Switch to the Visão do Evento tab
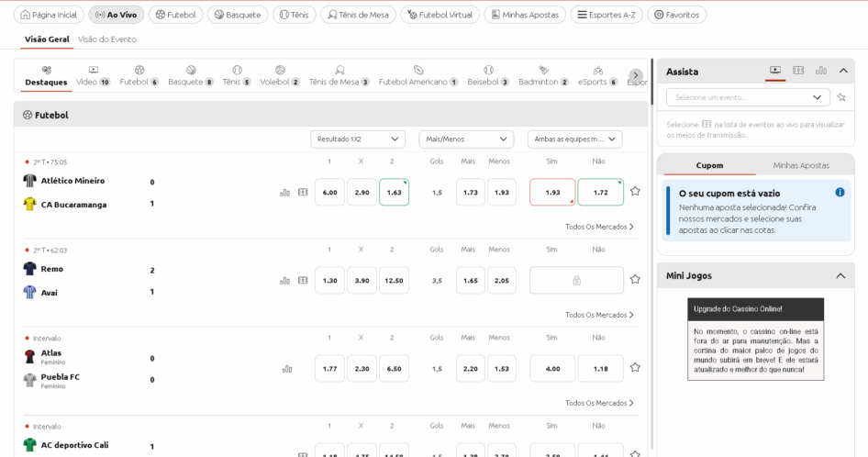This screenshot has height=457, width=868. 107,39
